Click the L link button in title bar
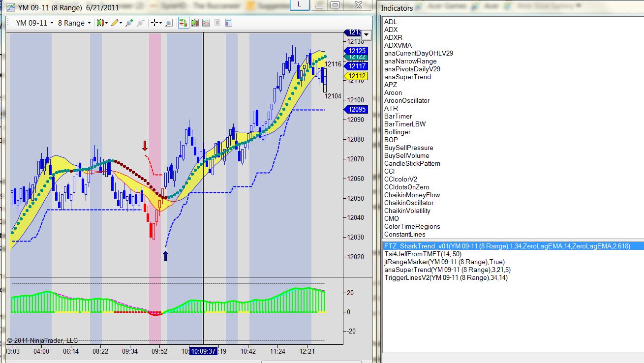644x363 pixels. click(x=300, y=5)
